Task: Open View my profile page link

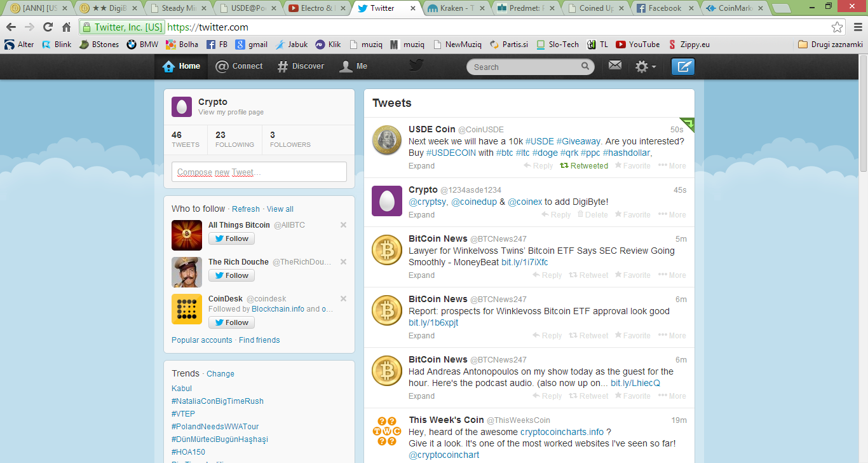Action: point(231,112)
